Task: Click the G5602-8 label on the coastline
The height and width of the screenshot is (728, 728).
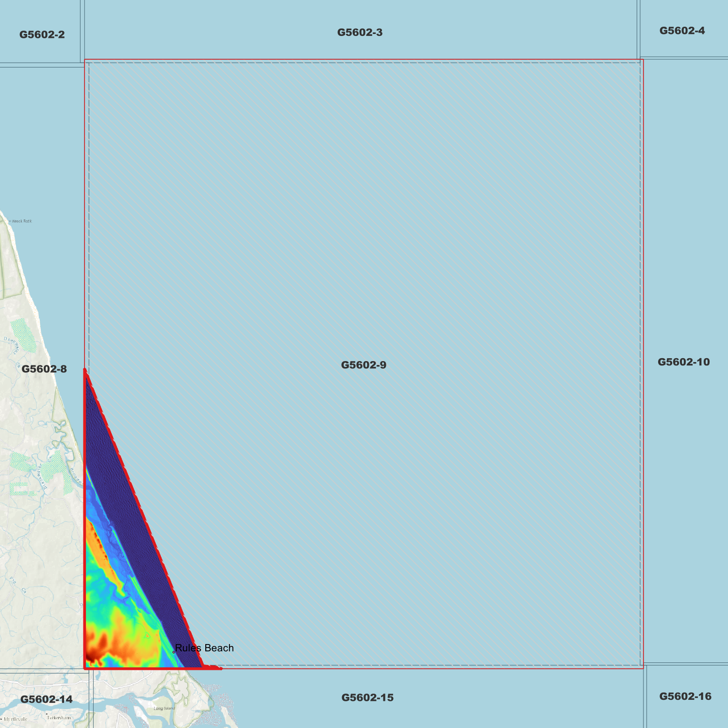Action: coord(45,369)
